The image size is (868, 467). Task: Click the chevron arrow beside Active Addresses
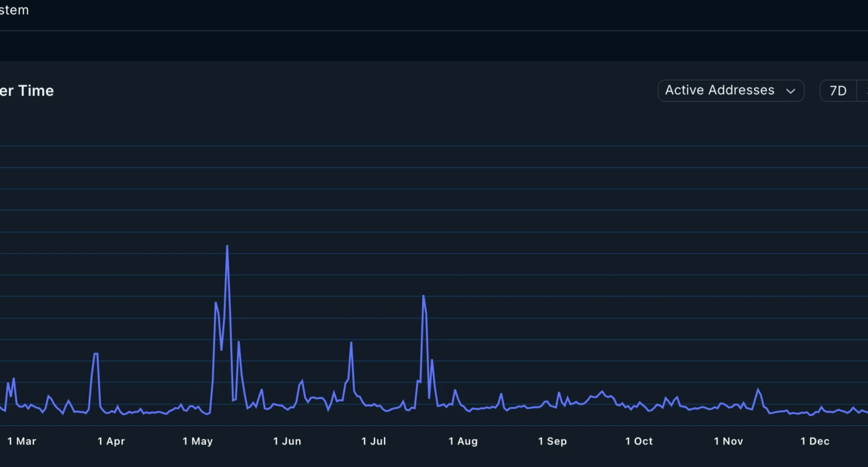tap(791, 91)
